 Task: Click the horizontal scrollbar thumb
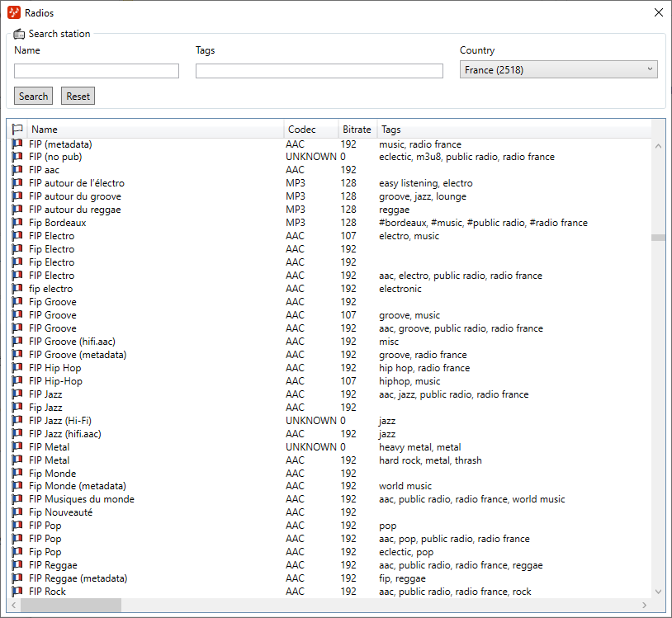coord(71,605)
